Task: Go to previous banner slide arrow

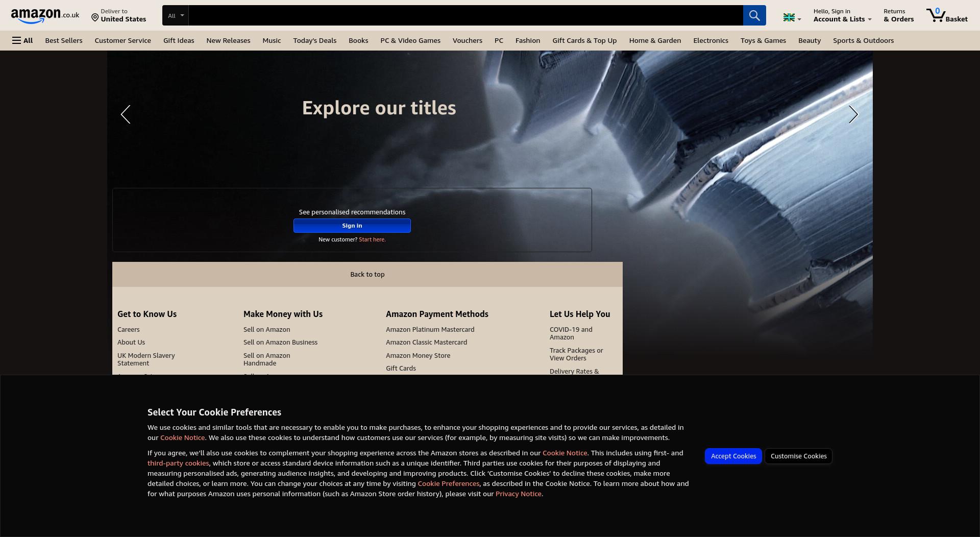Action: point(126,114)
